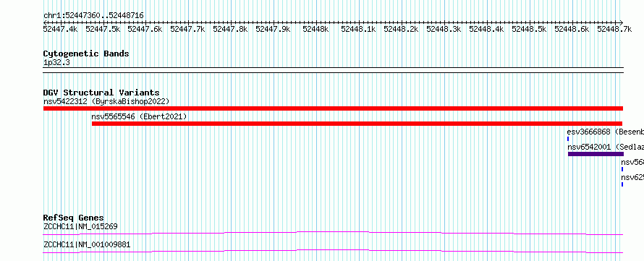Open ZCCHC11|NM_015269 gene label

pos(81,226)
